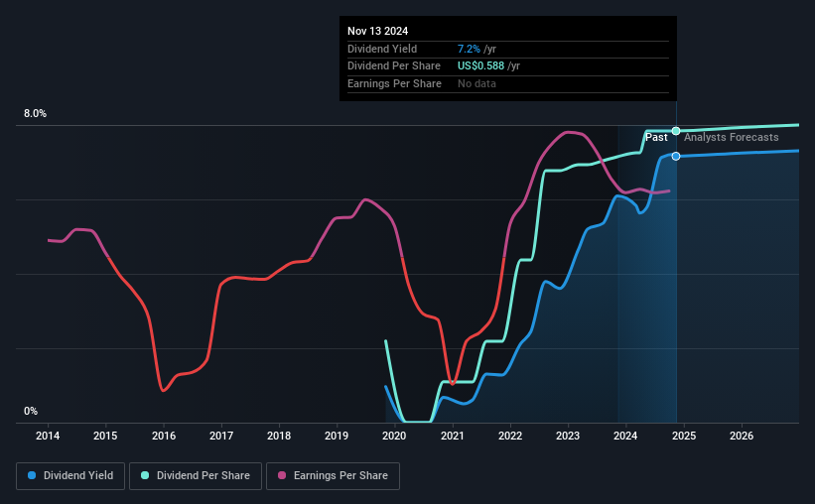Click the 'Analysts Forecasts' label
Screen dimensions: 815x504
(x=732, y=137)
